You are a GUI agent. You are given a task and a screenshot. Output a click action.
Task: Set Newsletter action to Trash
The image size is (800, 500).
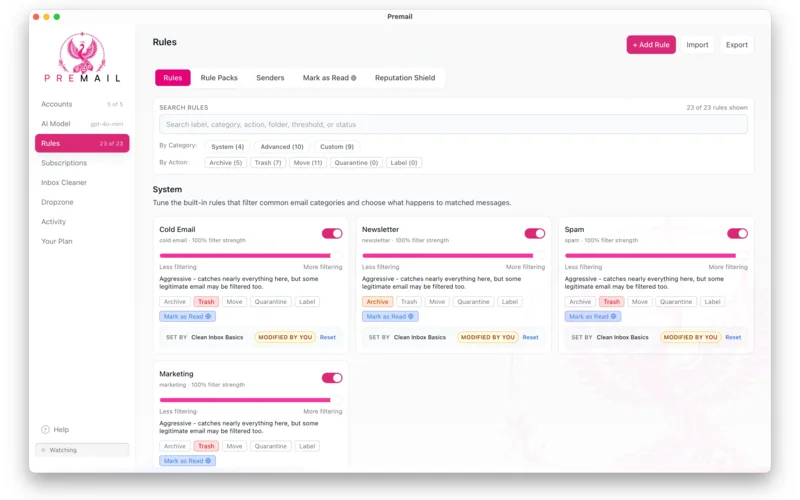[x=409, y=302]
